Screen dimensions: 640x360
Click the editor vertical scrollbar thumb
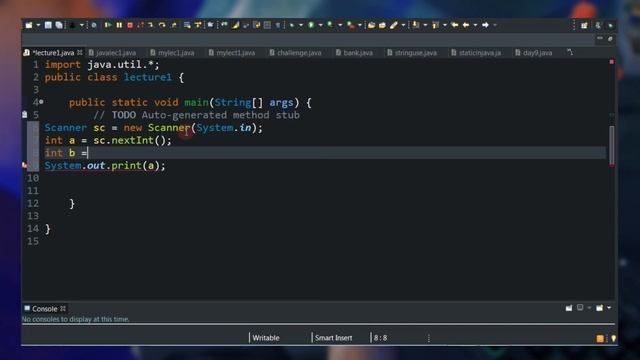[611, 146]
